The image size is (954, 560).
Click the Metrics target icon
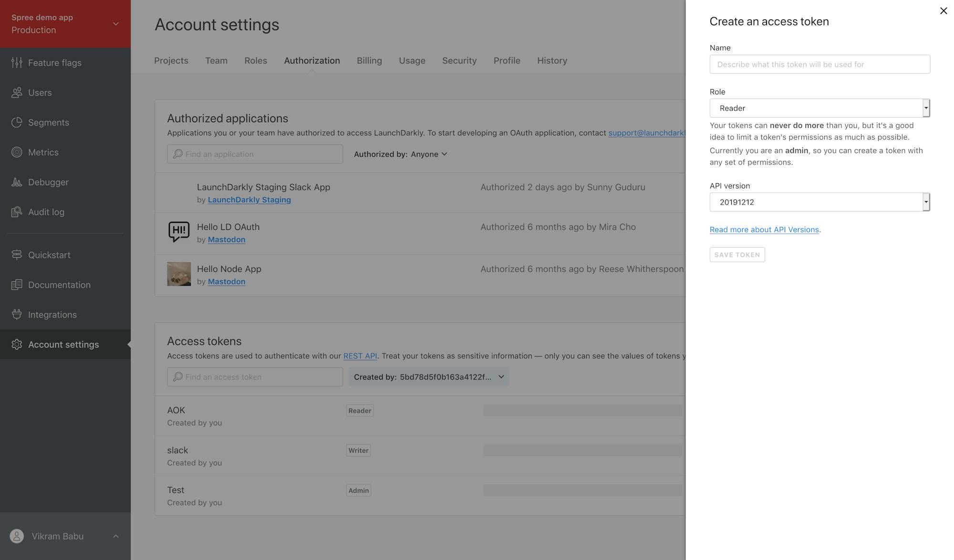coord(17,152)
